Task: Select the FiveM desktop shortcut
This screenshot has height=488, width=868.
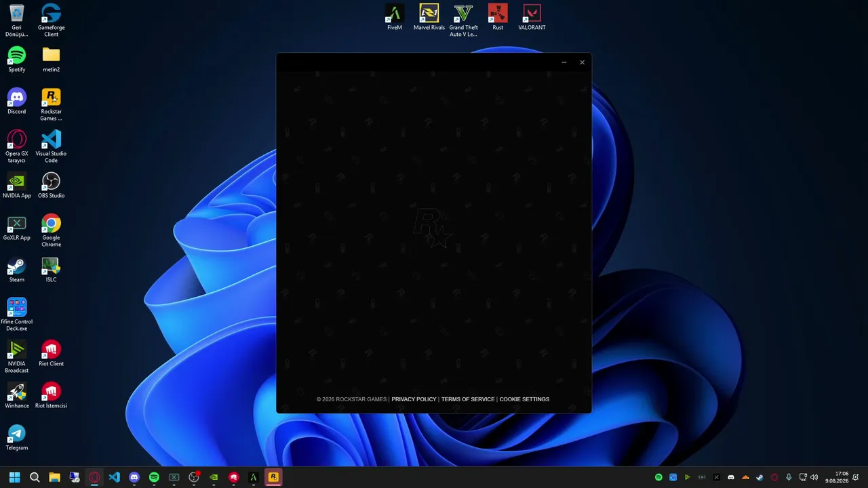Action: pos(394,18)
